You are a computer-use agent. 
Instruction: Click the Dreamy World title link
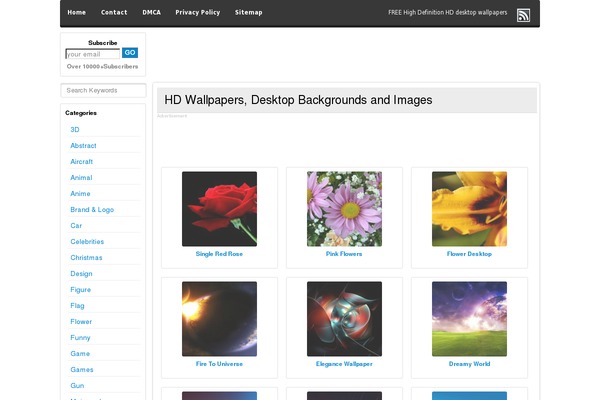[x=470, y=364]
